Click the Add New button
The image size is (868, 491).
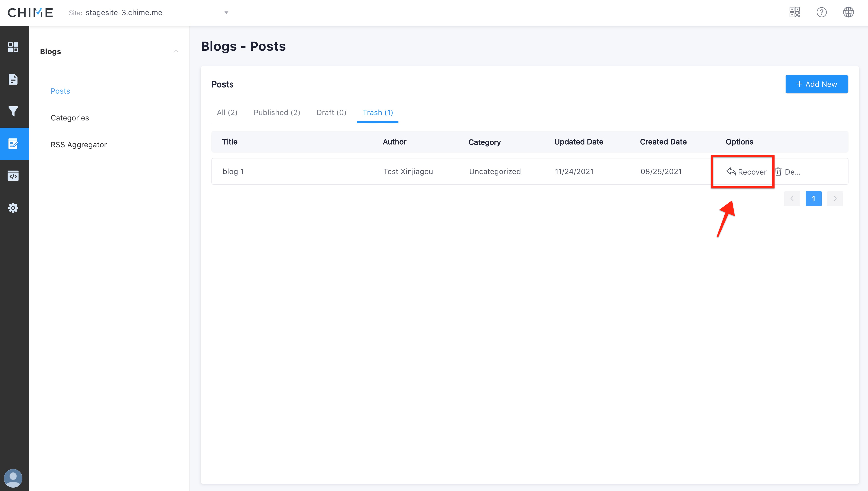[816, 84]
